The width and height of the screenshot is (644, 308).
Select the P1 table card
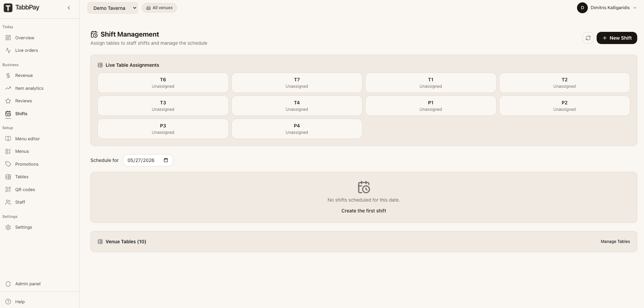tap(431, 106)
